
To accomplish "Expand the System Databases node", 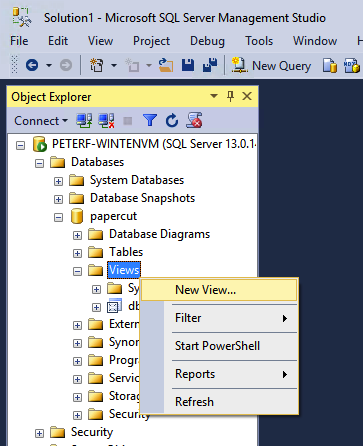I will click(x=58, y=181).
